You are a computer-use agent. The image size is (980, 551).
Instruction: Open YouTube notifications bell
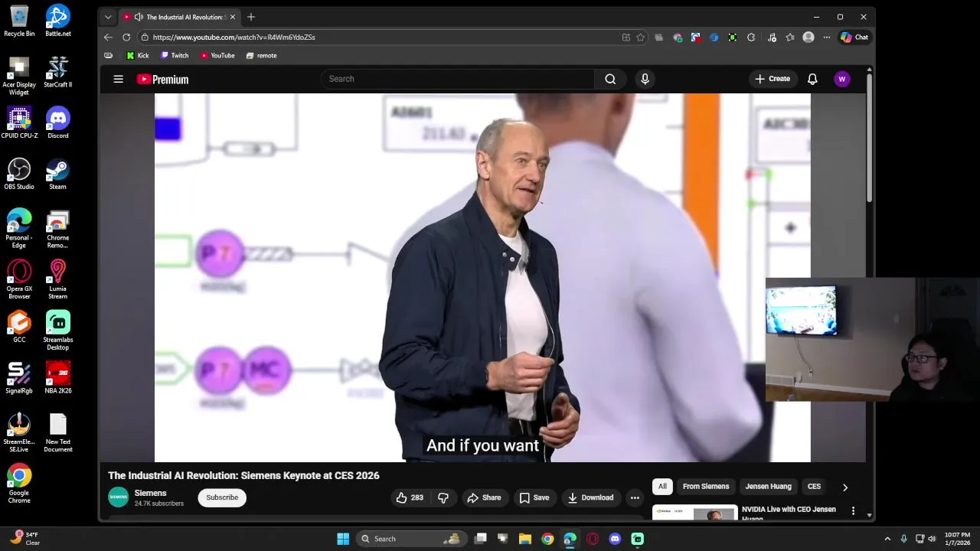pyautogui.click(x=812, y=79)
